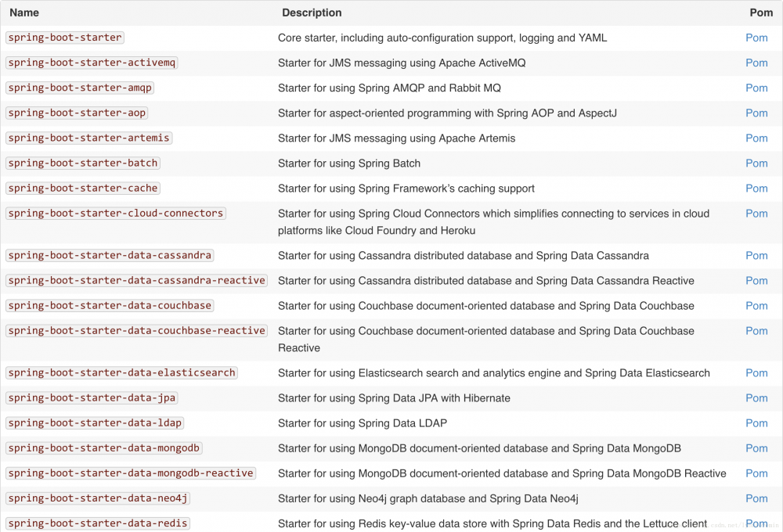Viewport: 783px width, 532px height.
Task: Open Pom link for spring-boot-starter-data-ldap
Action: (756, 422)
